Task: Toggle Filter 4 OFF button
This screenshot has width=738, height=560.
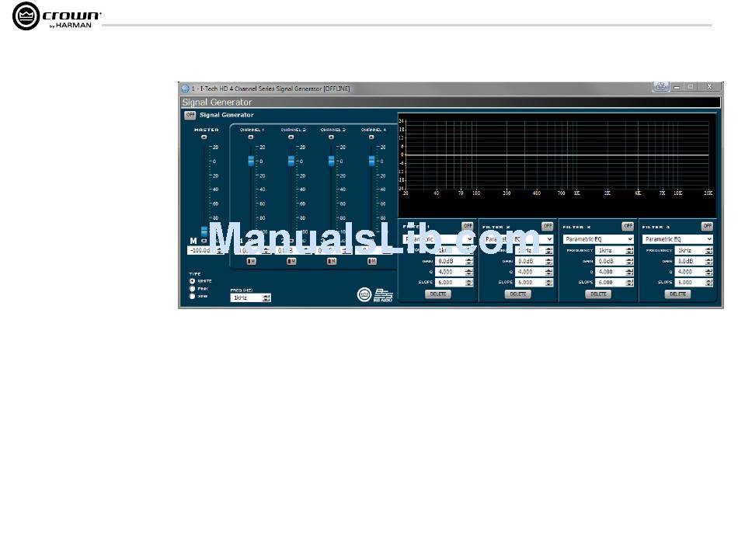Action: tap(708, 226)
